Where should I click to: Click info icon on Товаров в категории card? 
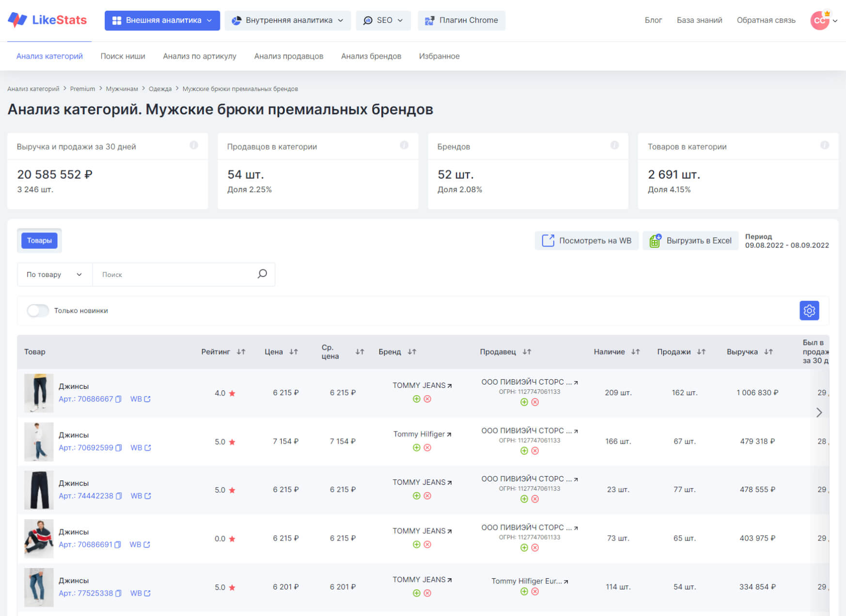coord(825,145)
